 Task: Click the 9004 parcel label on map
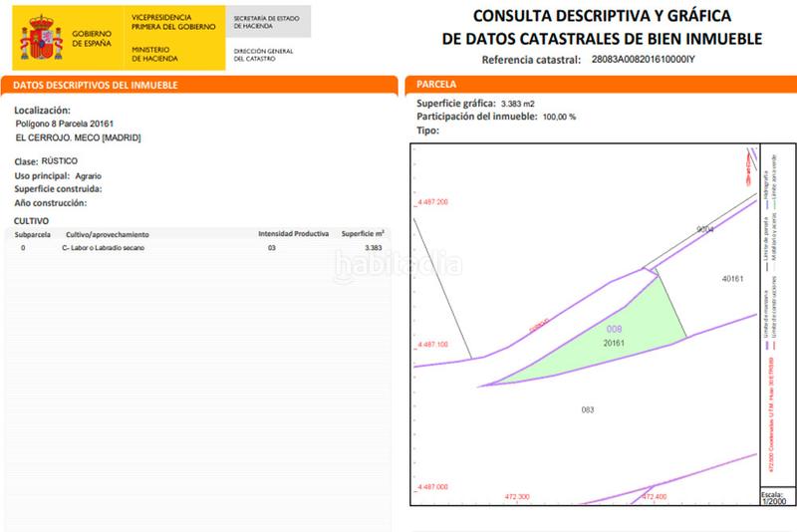click(x=704, y=229)
